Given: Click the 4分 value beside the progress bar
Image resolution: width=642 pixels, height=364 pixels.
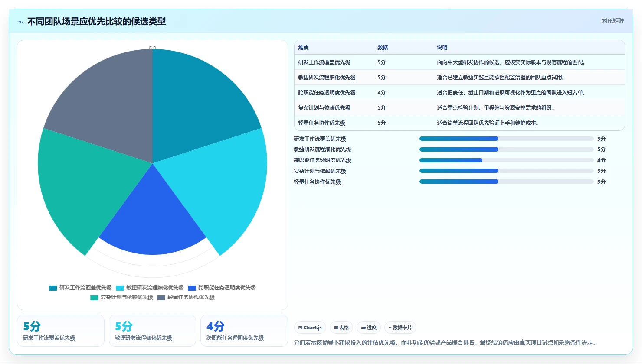Looking at the screenshot, I should coord(601,160).
